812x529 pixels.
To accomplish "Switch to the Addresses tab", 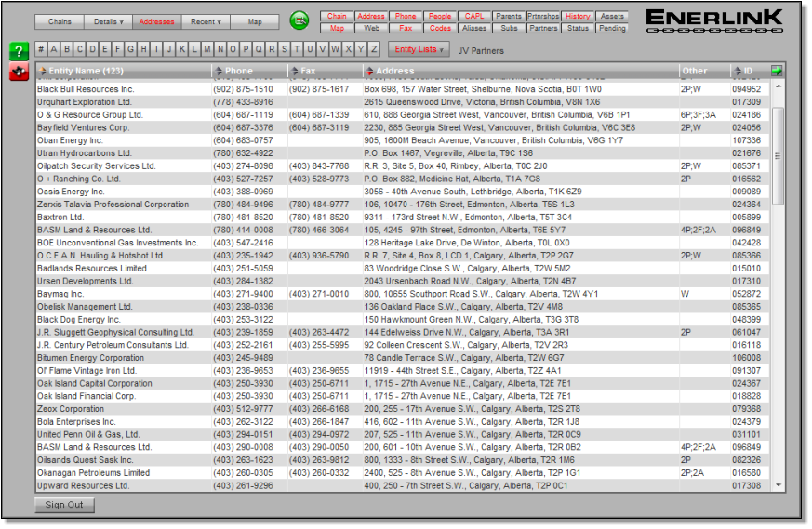I will point(157,21).
